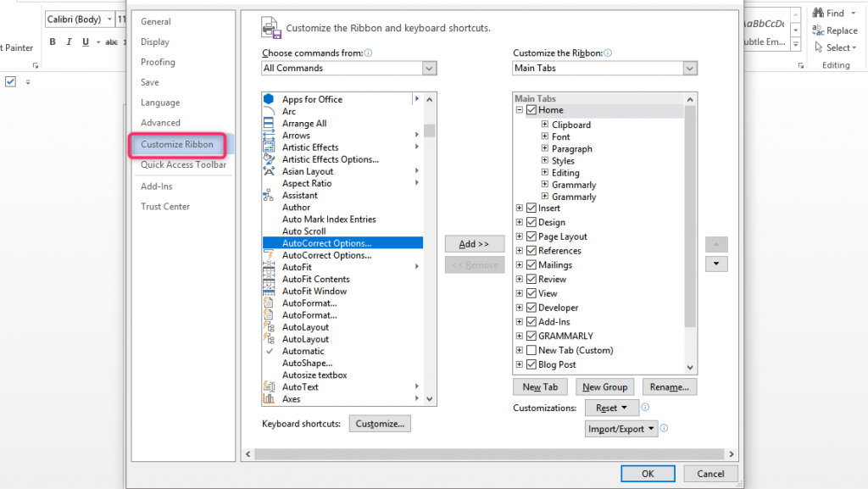The height and width of the screenshot is (489, 868).
Task: Collapse the Home tab tree node
Action: (x=520, y=110)
